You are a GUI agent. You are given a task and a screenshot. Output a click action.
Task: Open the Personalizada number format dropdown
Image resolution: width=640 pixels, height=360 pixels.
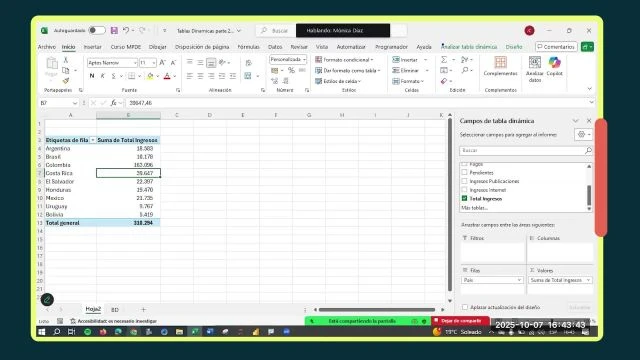coord(304,60)
